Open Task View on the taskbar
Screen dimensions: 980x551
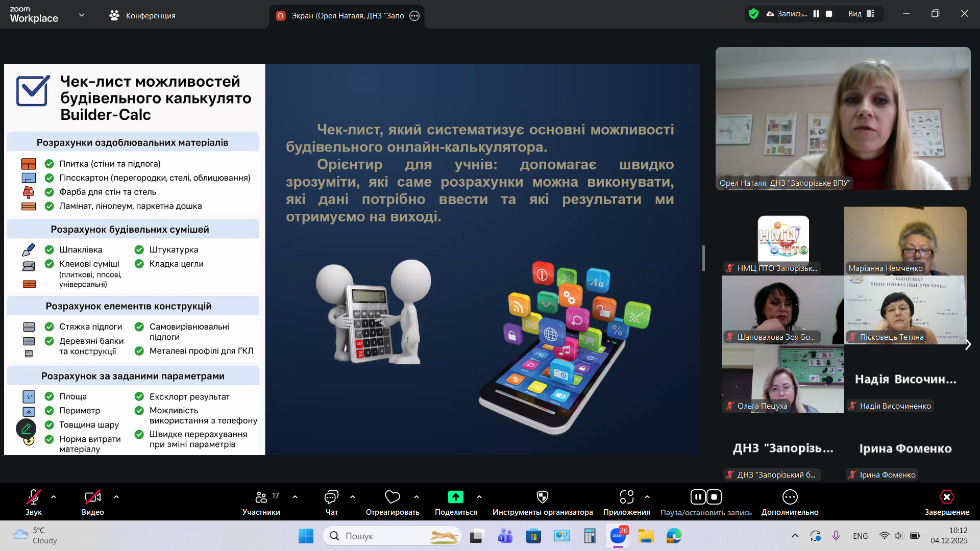coord(477,536)
